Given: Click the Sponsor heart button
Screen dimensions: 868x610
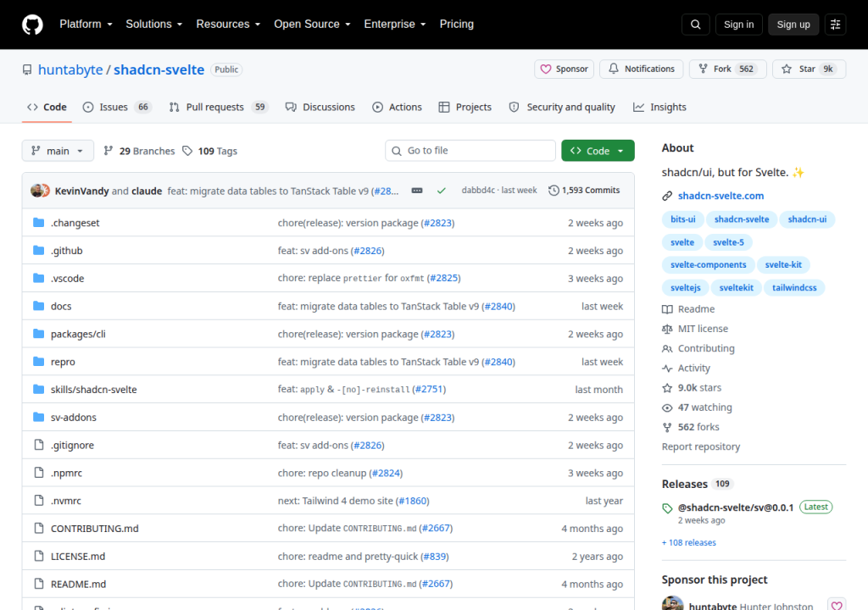Looking at the screenshot, I should tap(564, 69).
